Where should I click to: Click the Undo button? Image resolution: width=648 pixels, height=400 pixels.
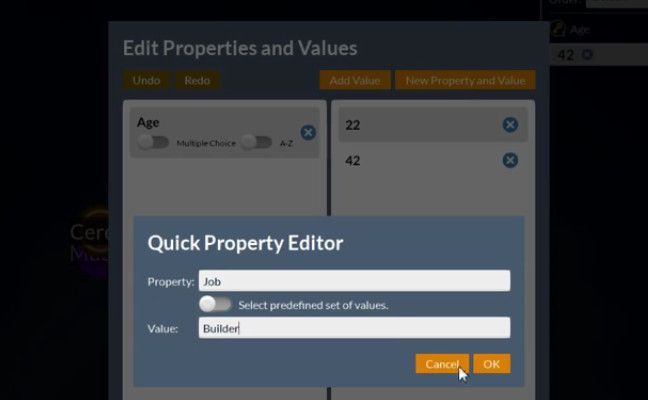pos(146,80)
